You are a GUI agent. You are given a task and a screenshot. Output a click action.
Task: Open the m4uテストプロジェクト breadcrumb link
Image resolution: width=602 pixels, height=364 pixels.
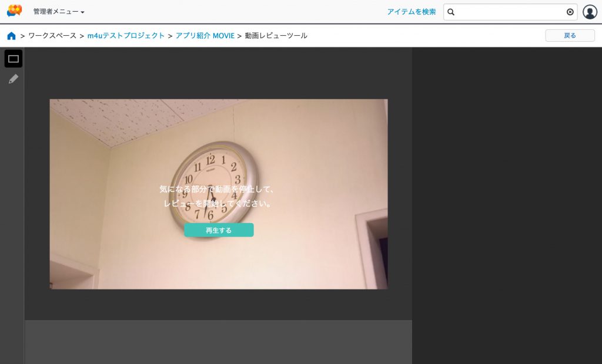[128, 36]
